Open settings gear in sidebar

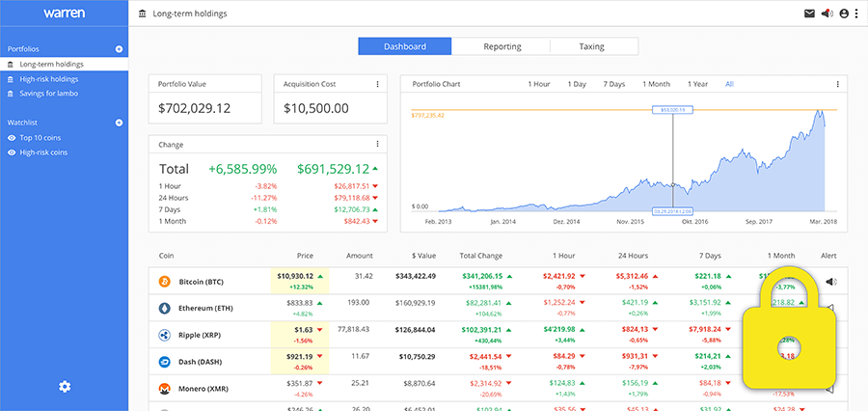(x=65, y=387)
